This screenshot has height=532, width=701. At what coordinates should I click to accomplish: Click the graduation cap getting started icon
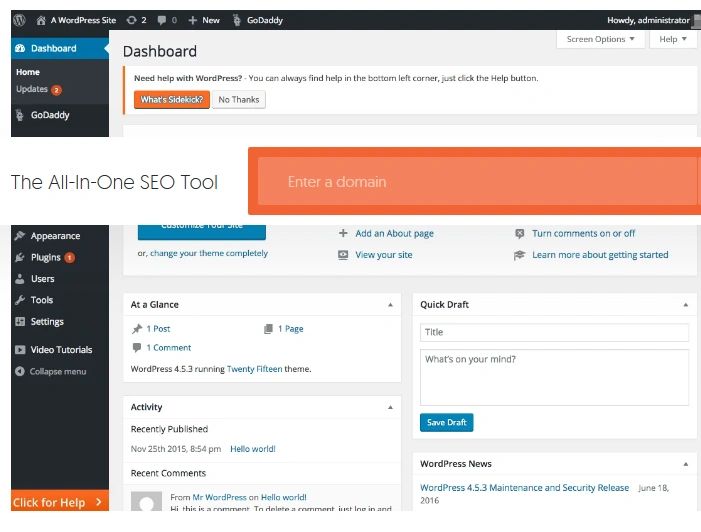pos(519,255)
